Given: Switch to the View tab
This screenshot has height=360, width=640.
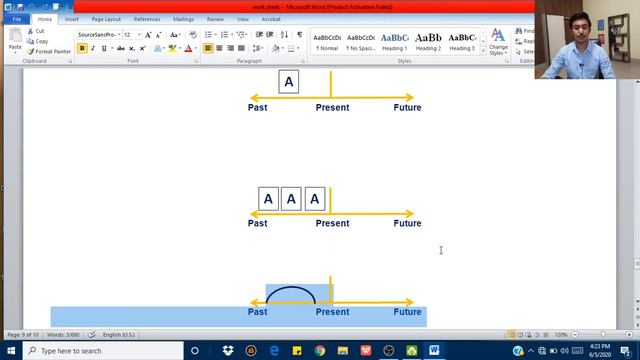Looking at the screenshot, I should (x=242, y=19).
